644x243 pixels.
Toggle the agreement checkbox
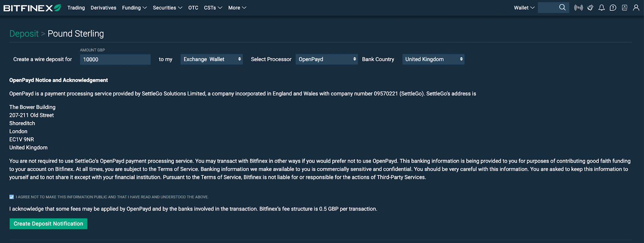click(x=12, y=197)
